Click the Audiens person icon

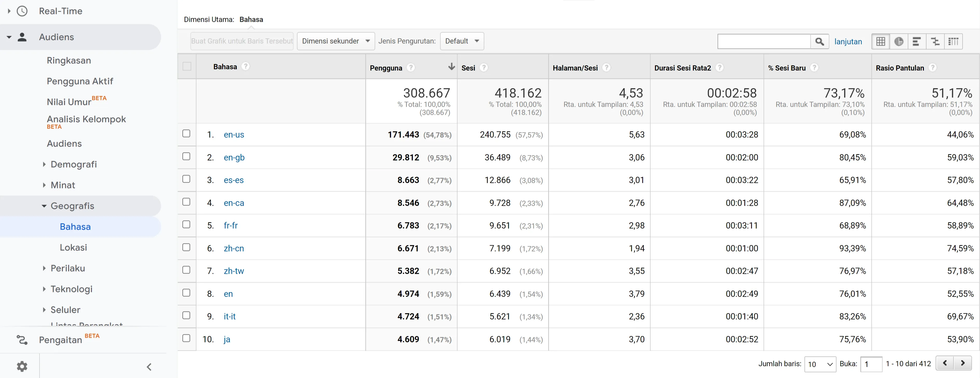pyautogui.click(x=22, y=37)
